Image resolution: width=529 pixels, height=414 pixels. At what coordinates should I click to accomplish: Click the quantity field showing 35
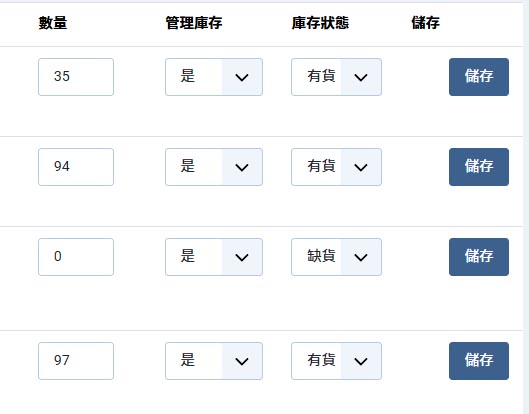(76, 77)
